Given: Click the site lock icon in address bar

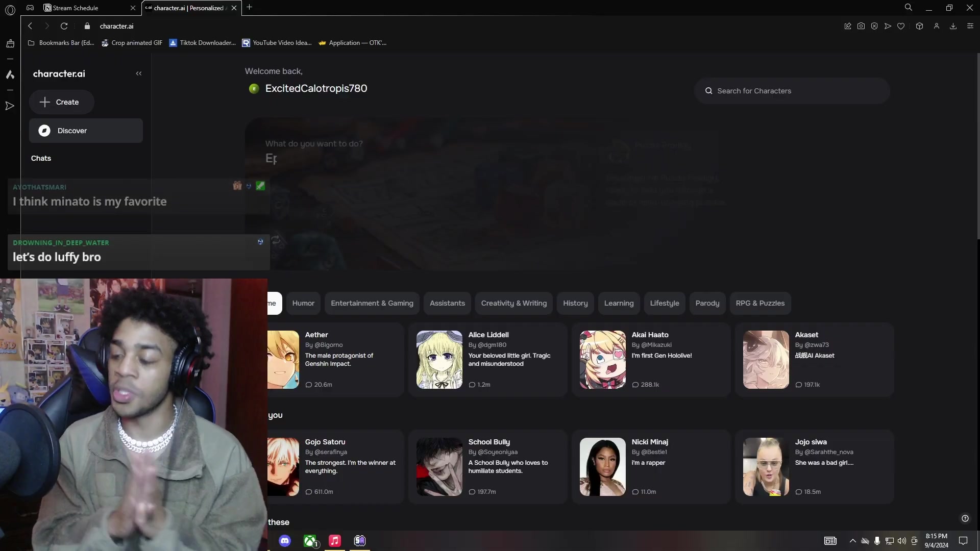Looking at the screenshot, I should coord(87,26).
